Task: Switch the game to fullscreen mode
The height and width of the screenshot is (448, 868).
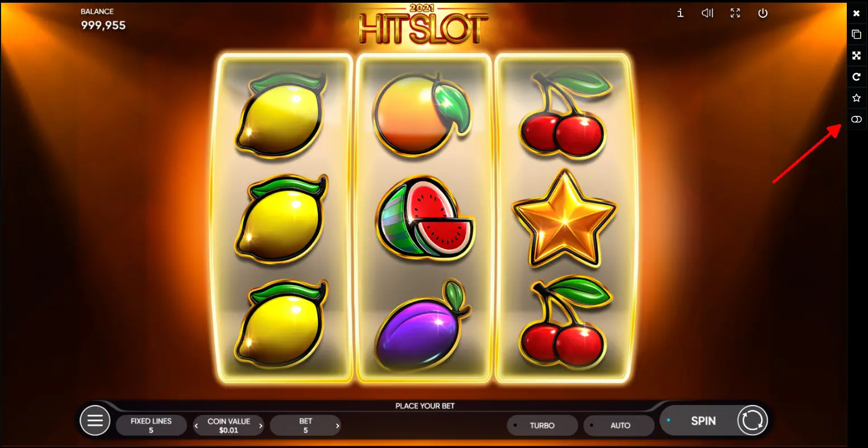Action: coord(735,13)
